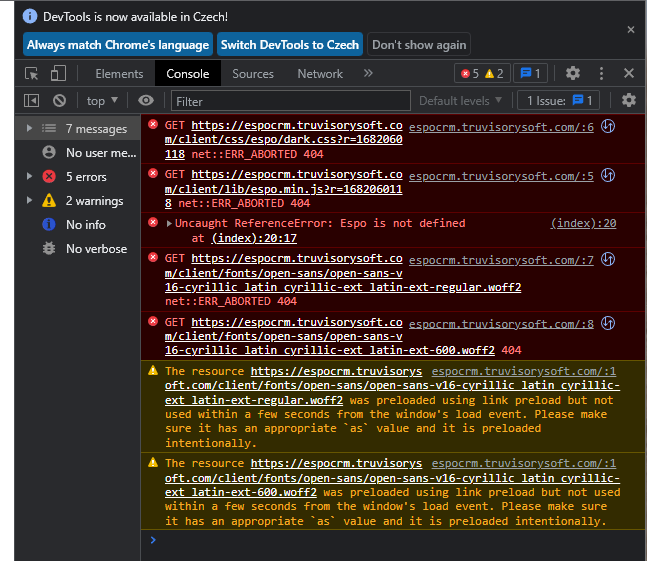Open the DevTools three-dot customize menu

[602, 73]
